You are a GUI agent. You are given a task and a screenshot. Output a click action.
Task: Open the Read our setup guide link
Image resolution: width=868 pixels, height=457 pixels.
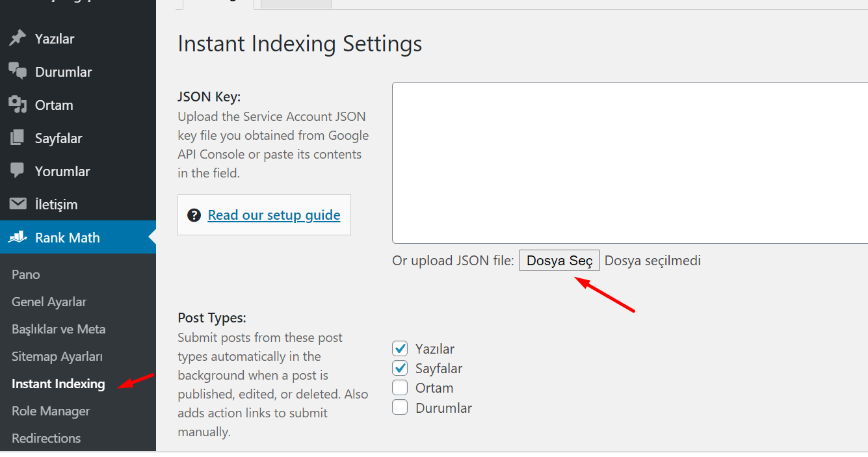(274, 215)
